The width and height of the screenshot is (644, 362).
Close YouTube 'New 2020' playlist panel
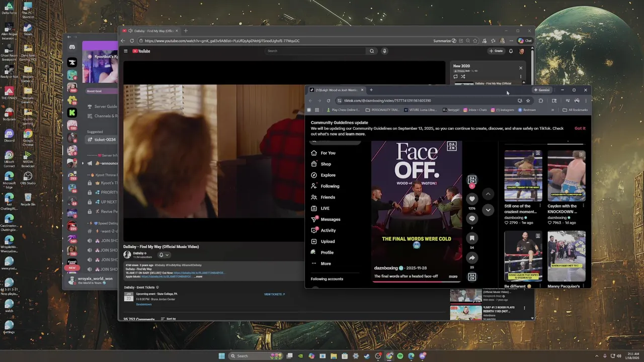(521, 68)
